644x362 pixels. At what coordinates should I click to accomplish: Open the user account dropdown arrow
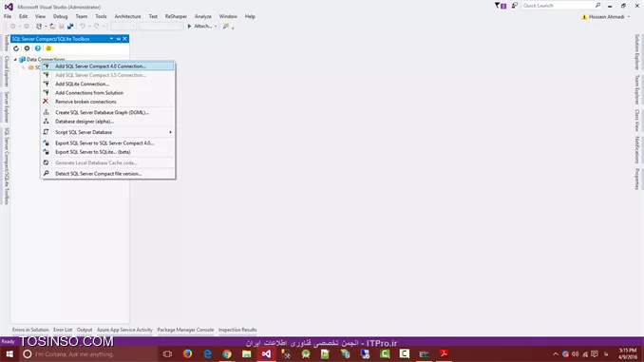(629, 17)
